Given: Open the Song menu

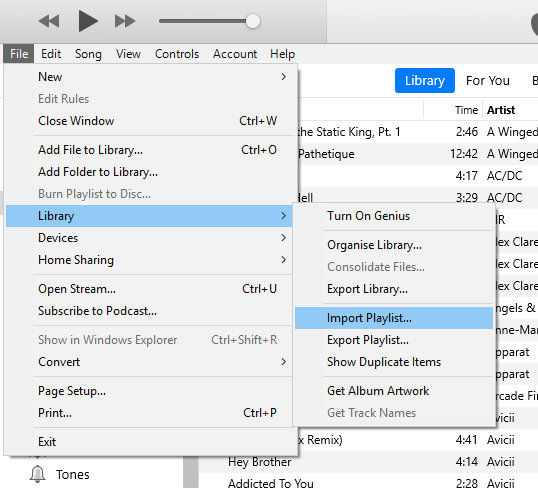Looking at the screenshot, I should (x=88, y=54).
